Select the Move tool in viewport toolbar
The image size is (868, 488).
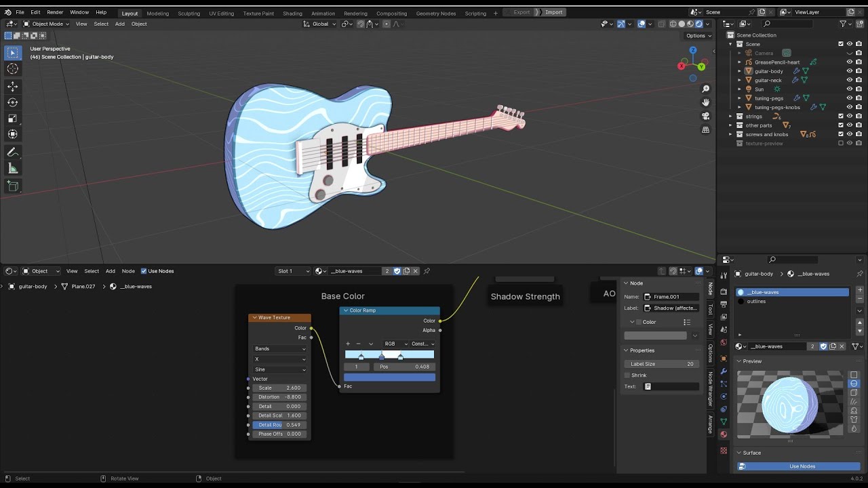click(x=12, y=86)
